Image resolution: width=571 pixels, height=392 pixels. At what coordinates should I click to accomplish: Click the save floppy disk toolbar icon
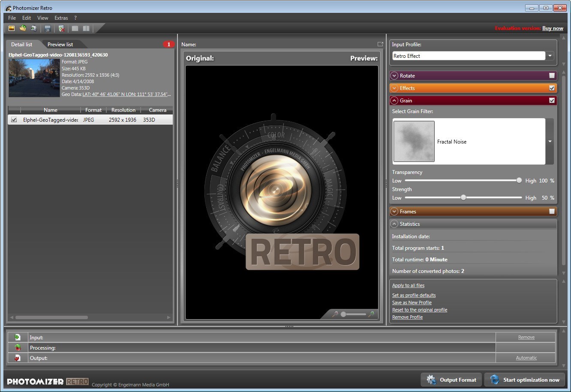click(x=48, y=28)
